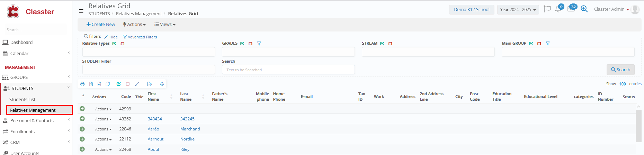Open the Aarnout first name link

155,139
